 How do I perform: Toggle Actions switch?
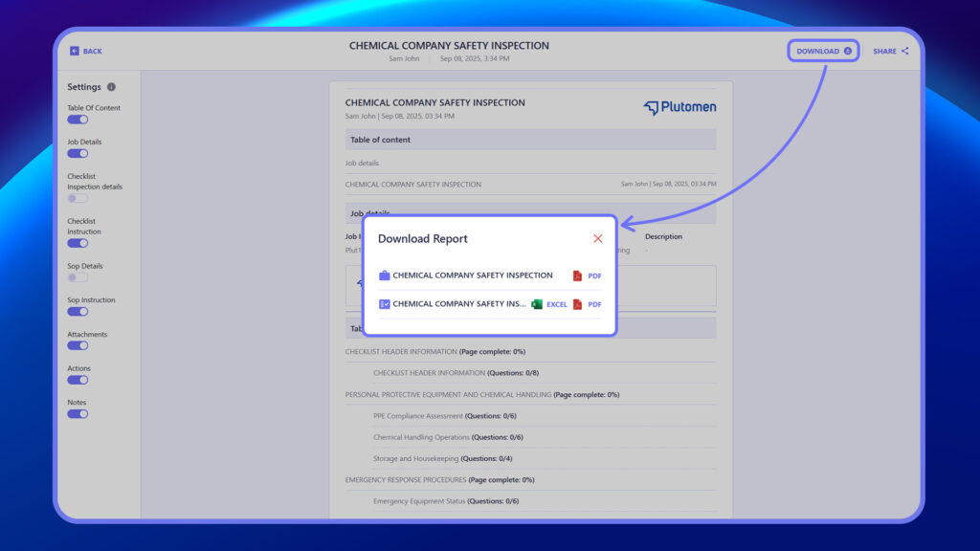pyautogui.click(x=78, y=380)
